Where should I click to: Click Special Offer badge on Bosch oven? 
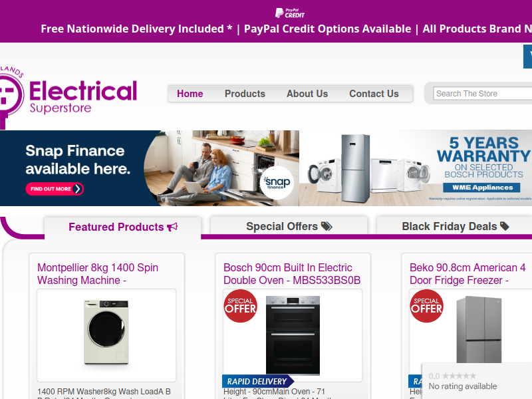pyautogui.click(x=240, y=306)
